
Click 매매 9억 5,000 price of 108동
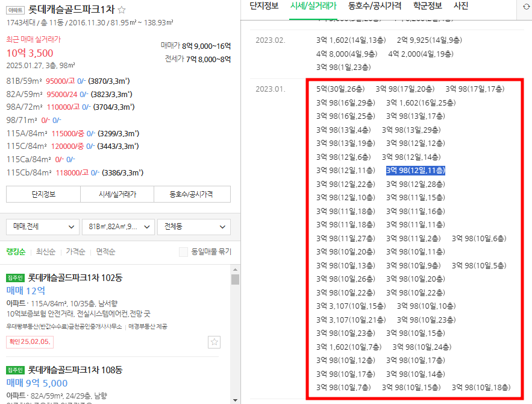37,383
